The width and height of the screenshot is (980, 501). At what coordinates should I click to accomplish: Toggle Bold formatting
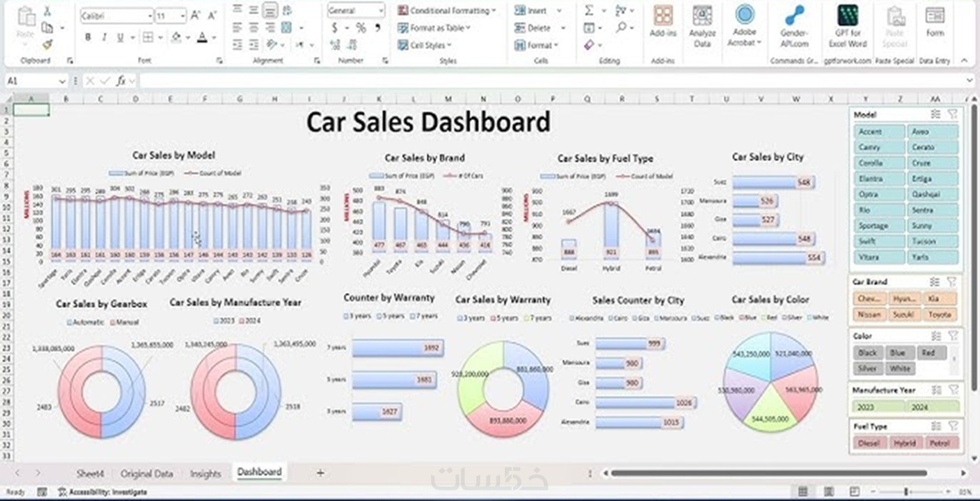click(x=88, y=37)
